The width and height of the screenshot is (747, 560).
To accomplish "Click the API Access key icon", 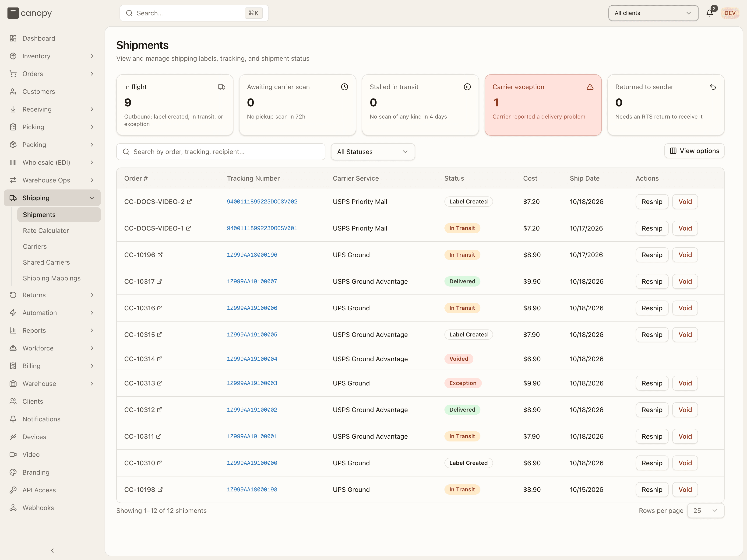I will coord(13,490).
